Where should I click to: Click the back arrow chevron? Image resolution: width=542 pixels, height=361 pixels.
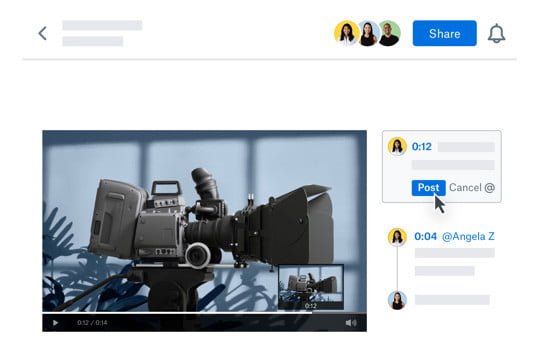pyautogui.click(x=43, y=34)
